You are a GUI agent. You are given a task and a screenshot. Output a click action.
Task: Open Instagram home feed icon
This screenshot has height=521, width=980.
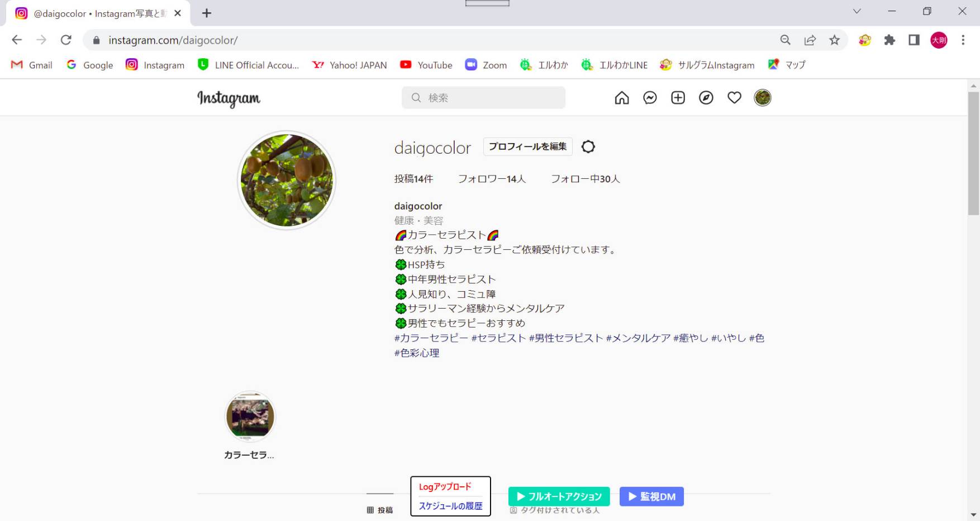[x=622, y=98]
